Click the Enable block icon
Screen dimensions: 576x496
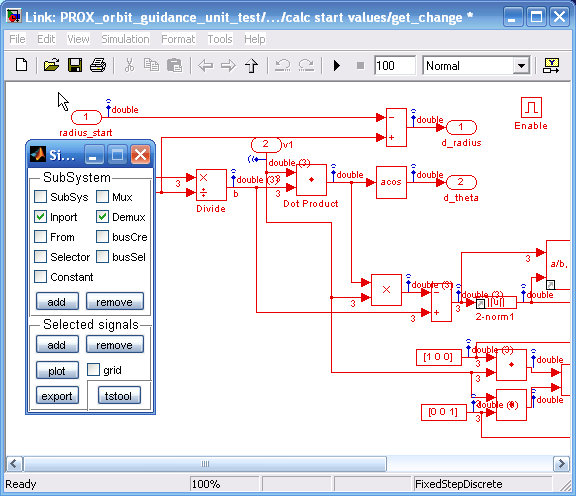point(531,107)
